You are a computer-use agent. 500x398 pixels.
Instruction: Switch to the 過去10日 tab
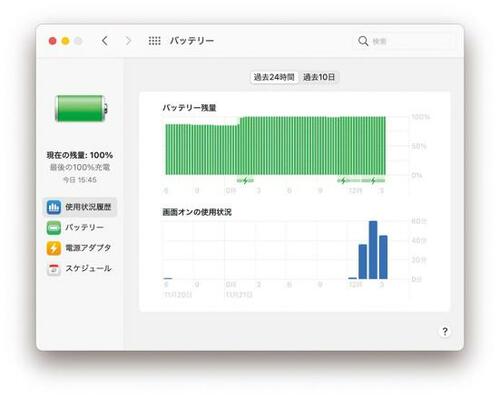[x=319, y=77]
